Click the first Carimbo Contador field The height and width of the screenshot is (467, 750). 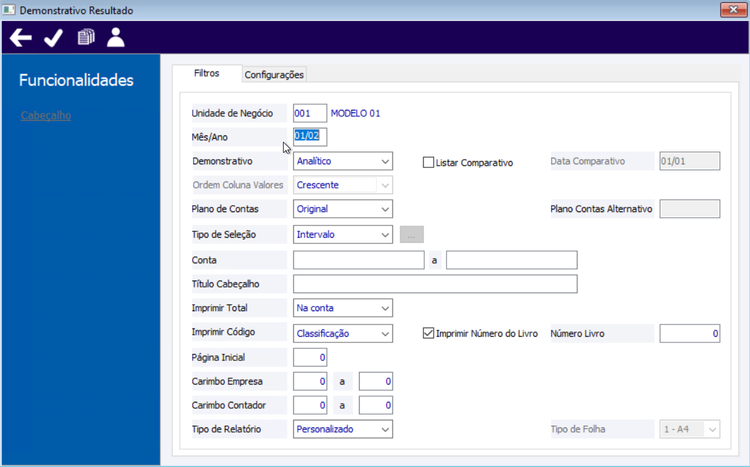point(310,405)
